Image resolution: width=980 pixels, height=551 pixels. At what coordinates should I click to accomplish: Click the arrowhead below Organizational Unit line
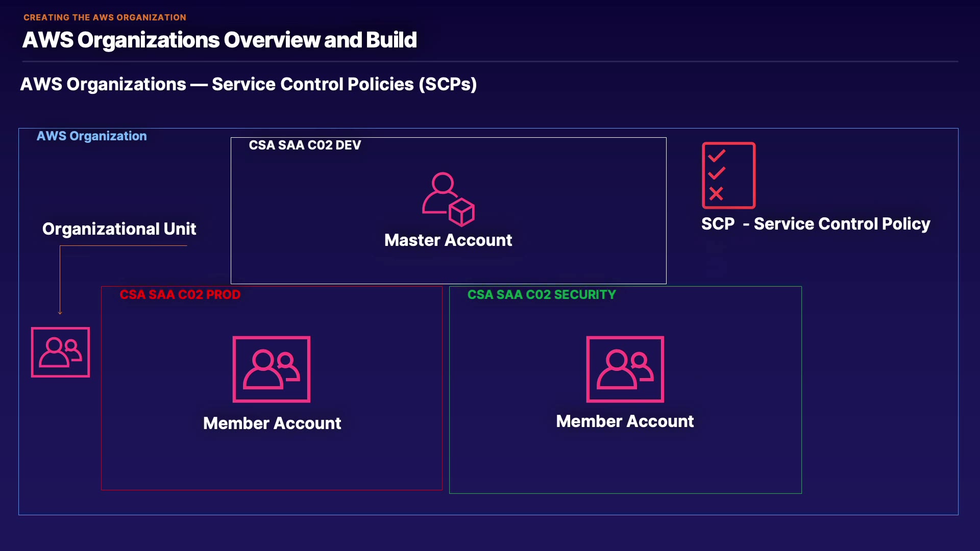60,312
